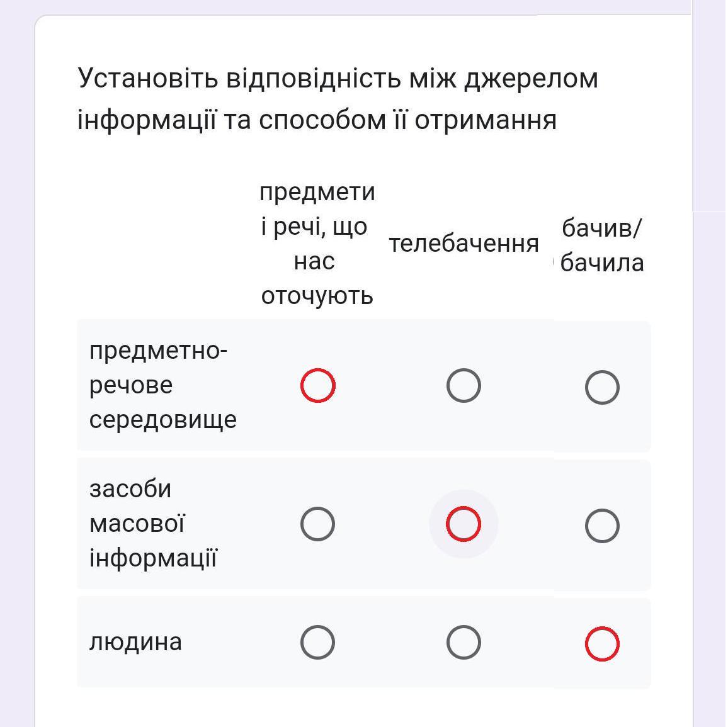Click the 'предмети і речі, що нас оточують' header

point(317,244)
